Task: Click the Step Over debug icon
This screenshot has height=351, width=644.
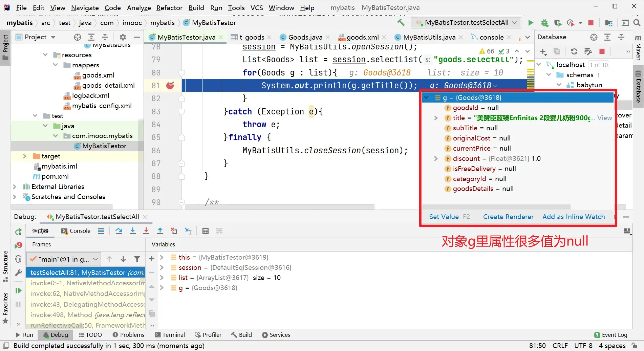Action: 119,231
